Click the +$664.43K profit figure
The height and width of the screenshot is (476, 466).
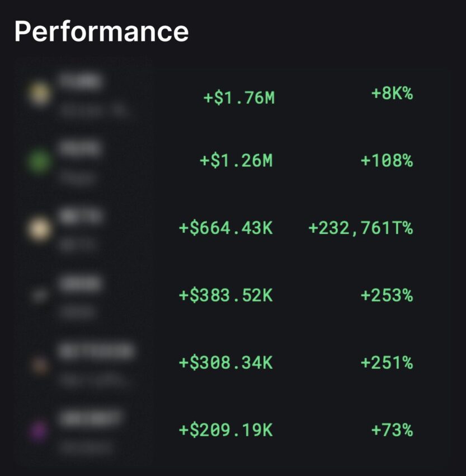pyautogui.click(x=226, y=228)
